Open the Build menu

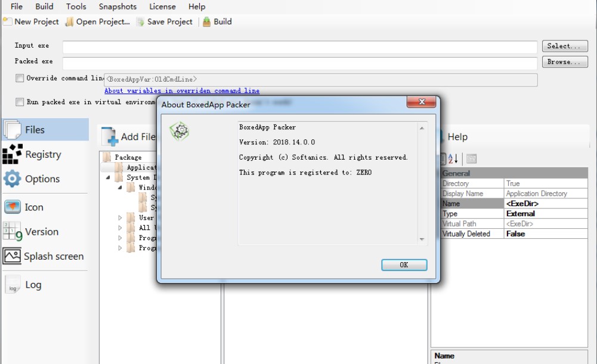point(44,7)
